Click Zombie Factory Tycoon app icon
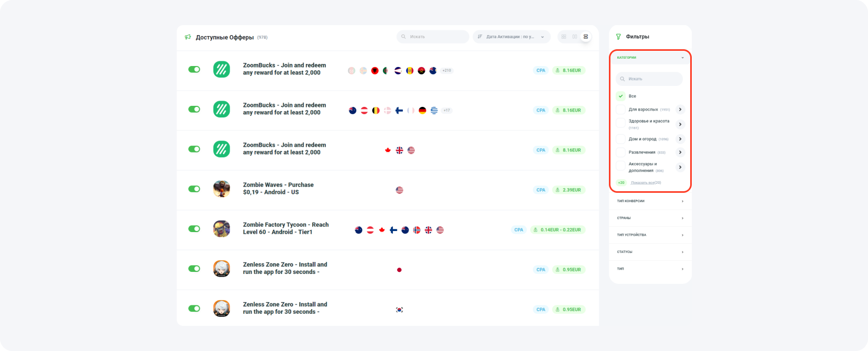 pyautogui.click(x=221, y=228)
